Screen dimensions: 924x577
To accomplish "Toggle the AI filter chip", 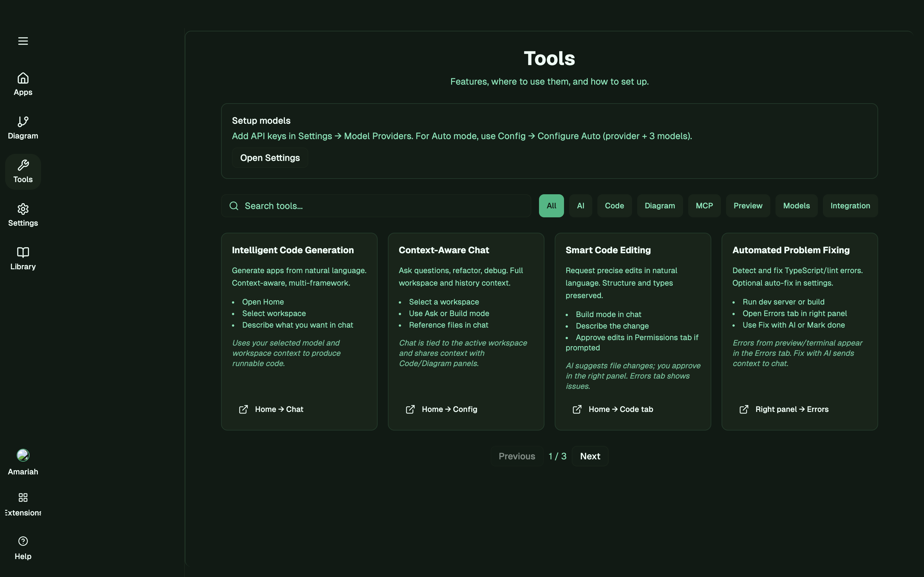I will [581, 206].
